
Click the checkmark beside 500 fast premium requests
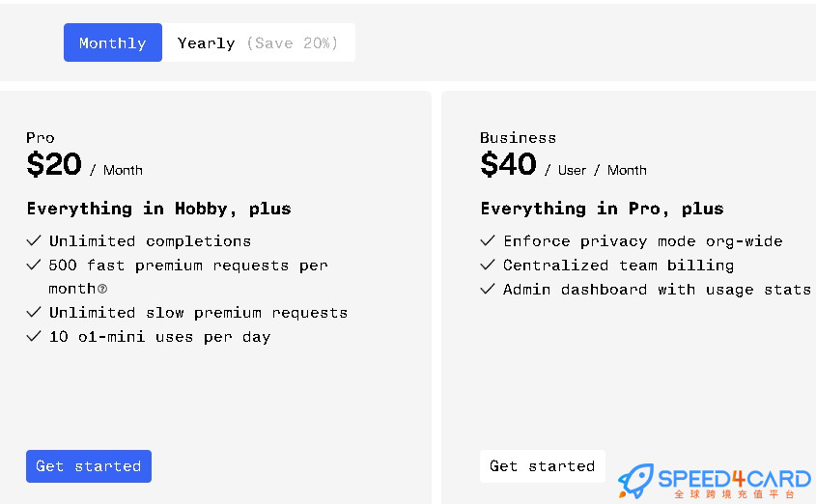point(33,265)
